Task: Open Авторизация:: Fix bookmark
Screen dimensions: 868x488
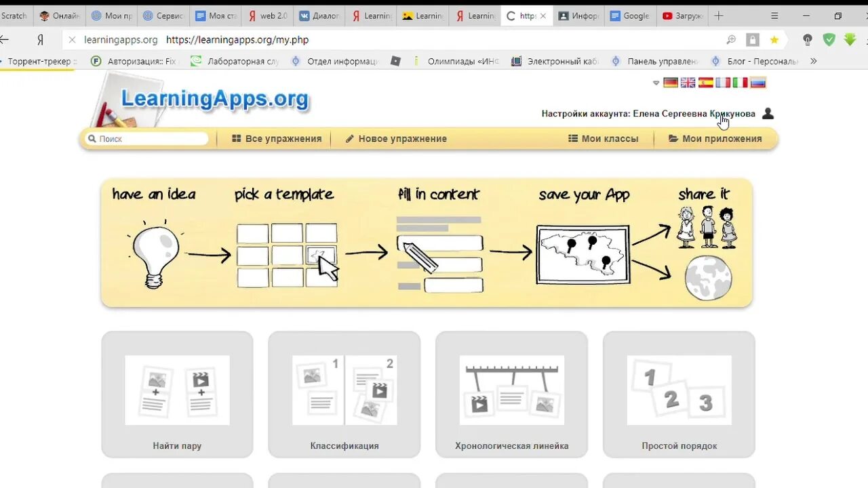Action: 134,61
